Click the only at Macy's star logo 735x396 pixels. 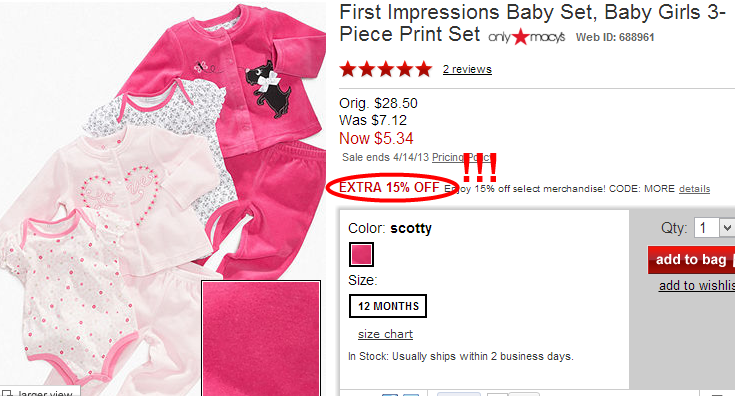point(526,37)
